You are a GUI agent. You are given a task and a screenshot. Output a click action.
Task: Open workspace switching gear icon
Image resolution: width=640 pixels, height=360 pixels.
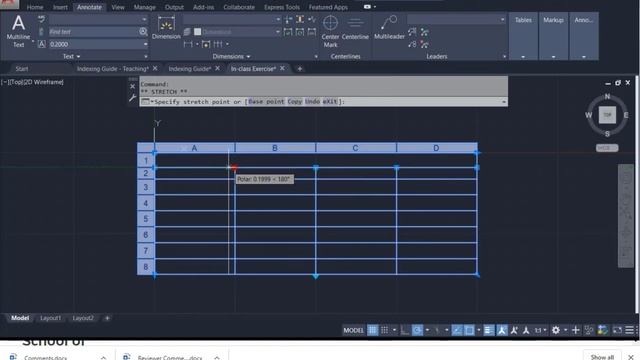556,330
